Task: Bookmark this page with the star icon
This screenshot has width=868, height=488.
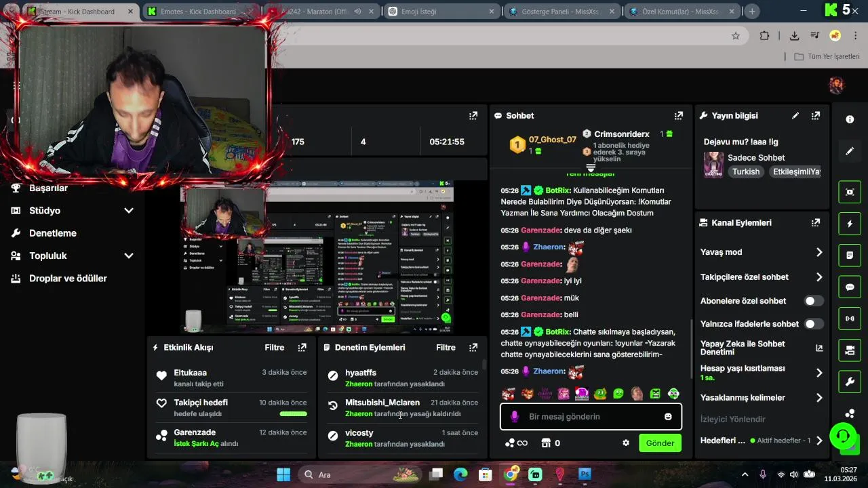Action: tap(736, 36)
